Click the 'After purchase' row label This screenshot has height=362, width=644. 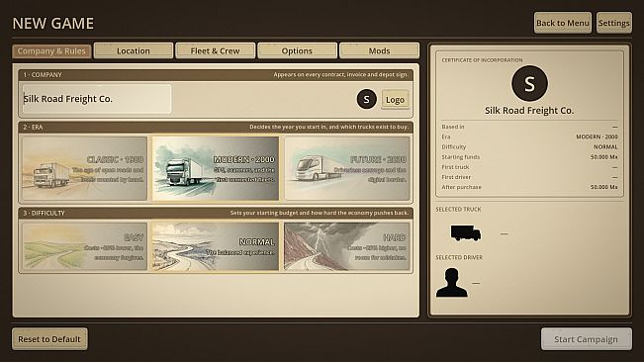[x=461, y=187]
